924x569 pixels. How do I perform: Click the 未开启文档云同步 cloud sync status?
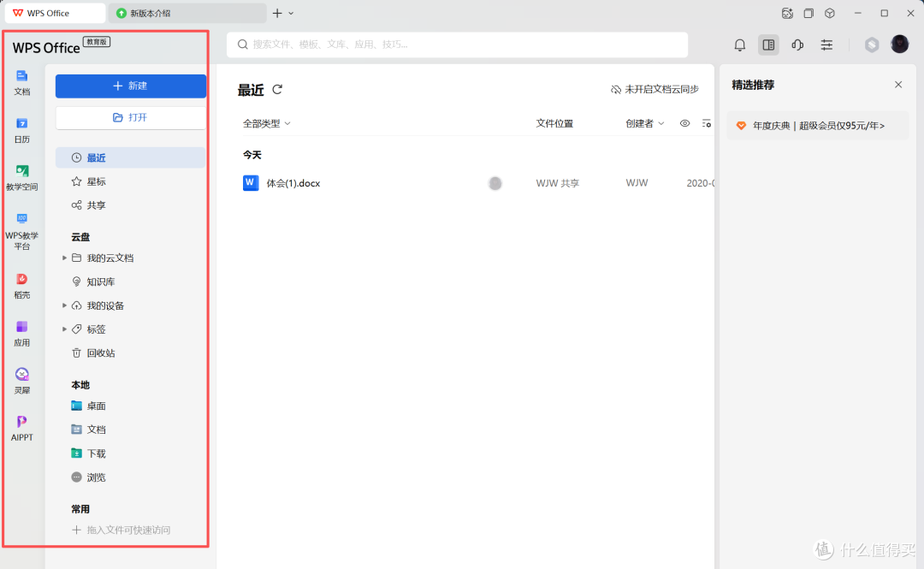(x=654, y=89)
